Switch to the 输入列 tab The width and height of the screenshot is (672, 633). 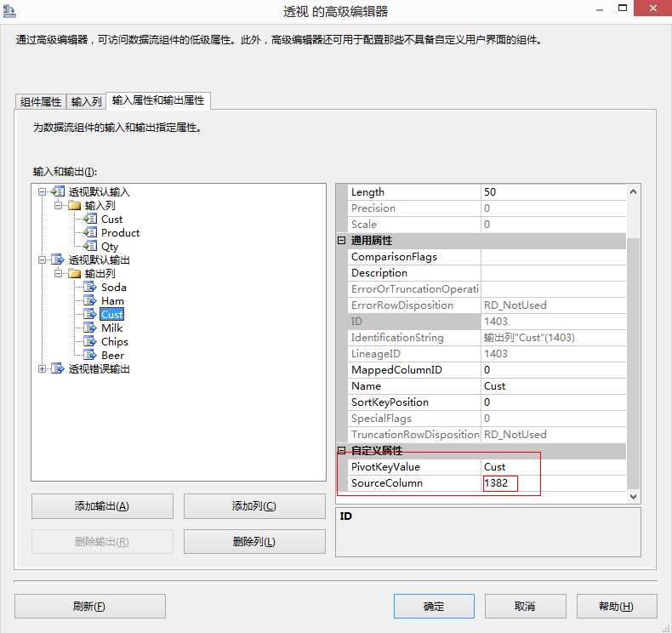pos(86,102)
